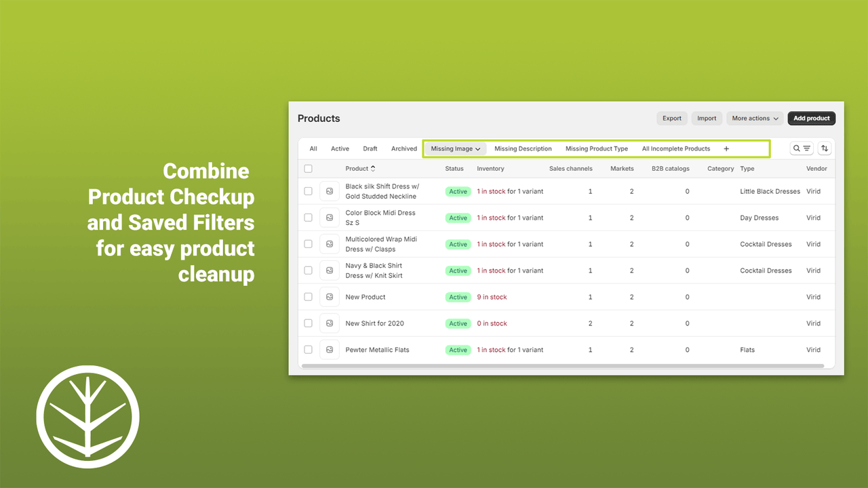Click the image placeholder for New Shirt for 2020

(x=330, y=323)
